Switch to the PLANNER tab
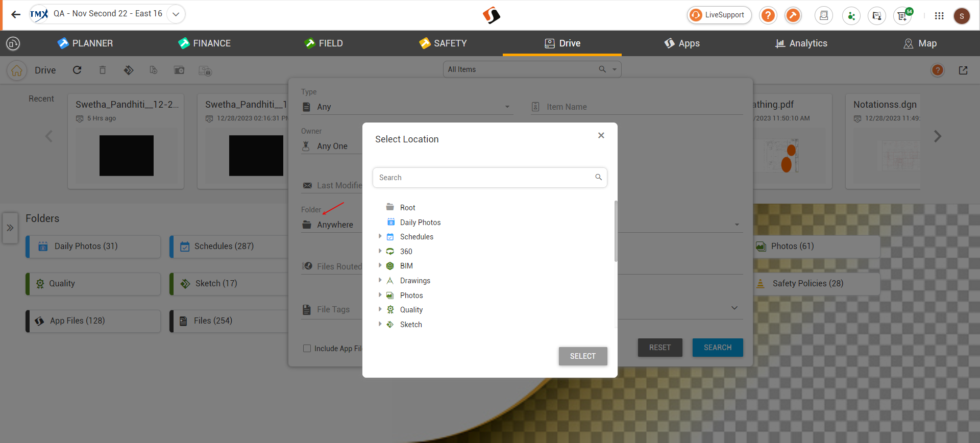This screenshot has width=980, height=443. pyautogui.click(x=85, y=43)
